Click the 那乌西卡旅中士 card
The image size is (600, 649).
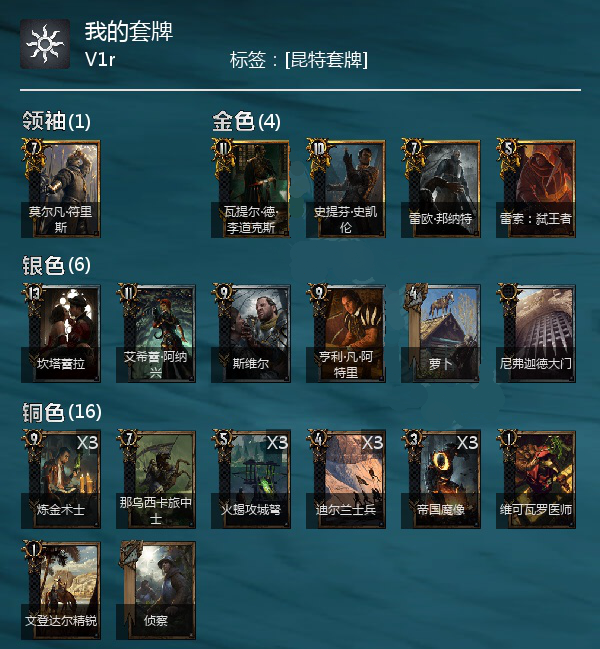click(156, 479)
